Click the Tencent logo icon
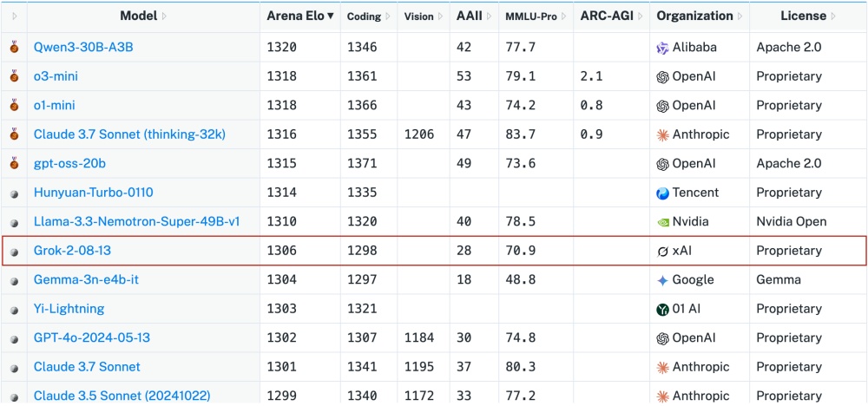868x406 pixels. click(x=663, y=193)
